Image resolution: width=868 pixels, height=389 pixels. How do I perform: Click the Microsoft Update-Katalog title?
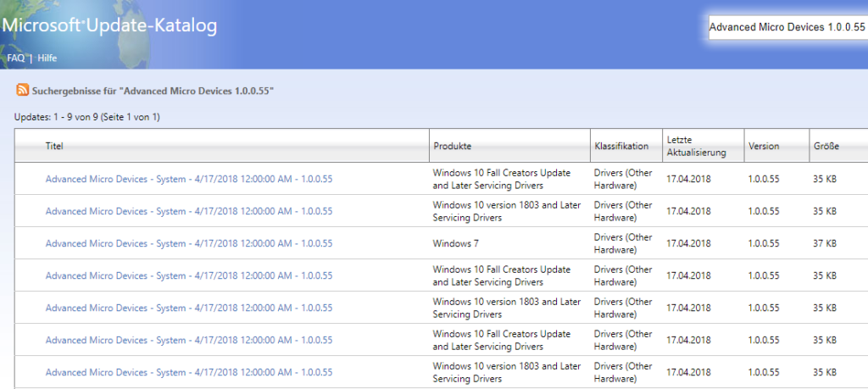109,26
